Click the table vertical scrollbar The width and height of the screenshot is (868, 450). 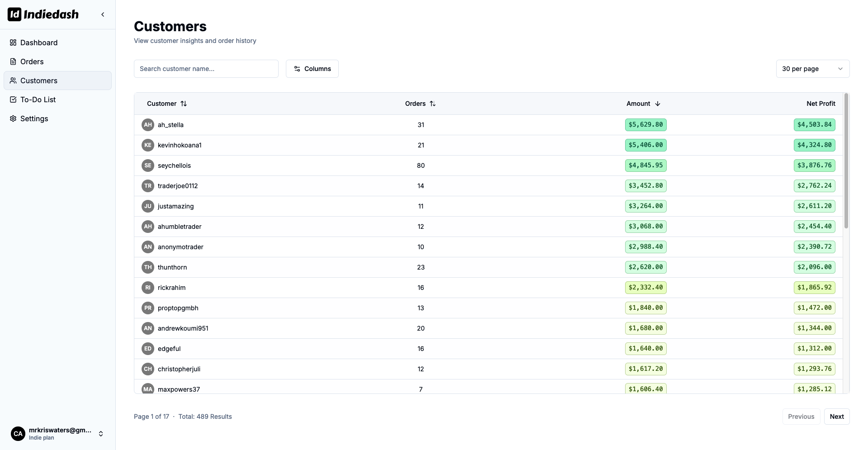[846, 161]
